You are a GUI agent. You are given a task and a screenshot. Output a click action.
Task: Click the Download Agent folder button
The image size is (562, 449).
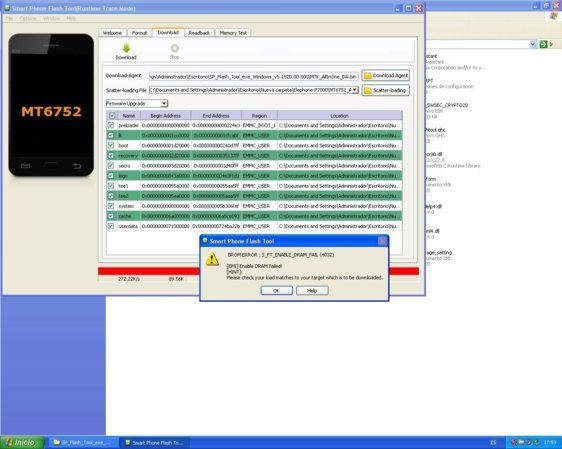(x=386, y=76)
